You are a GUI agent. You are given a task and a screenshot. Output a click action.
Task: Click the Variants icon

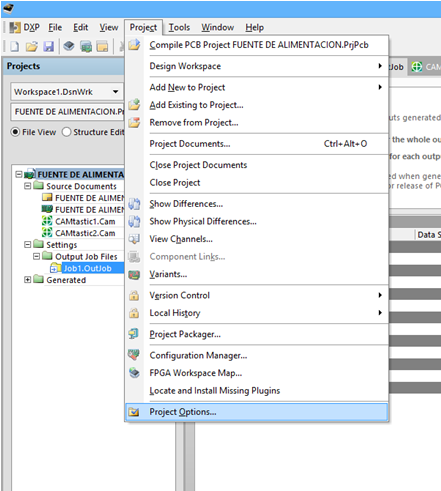tap(134, 274)
